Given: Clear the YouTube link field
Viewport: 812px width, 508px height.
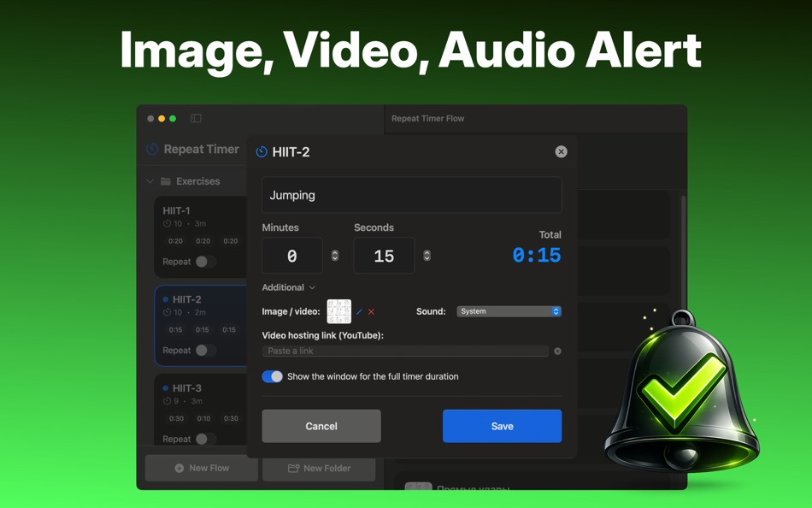Looking at the screenshot, I should [x=558, y=351].
